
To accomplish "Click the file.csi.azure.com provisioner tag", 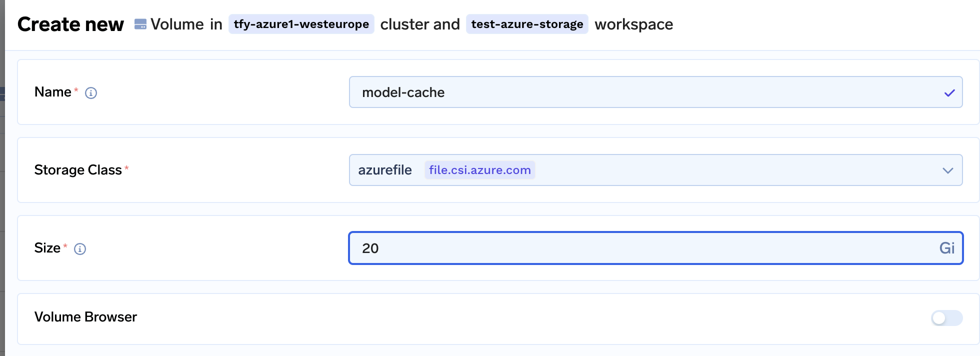I will (x=479, y=170).
